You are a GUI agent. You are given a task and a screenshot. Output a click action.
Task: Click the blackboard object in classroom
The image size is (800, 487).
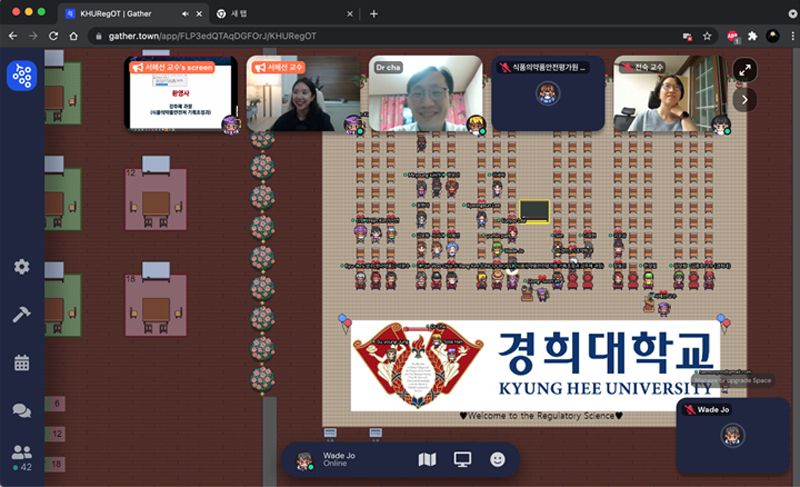pos(534,211)
